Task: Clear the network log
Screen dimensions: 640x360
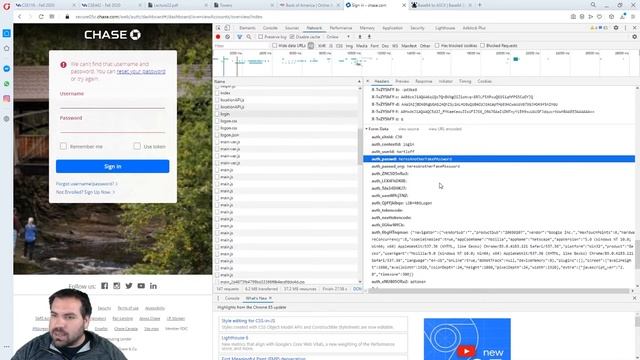Action: pyautogui.click(x=227, y=37)
